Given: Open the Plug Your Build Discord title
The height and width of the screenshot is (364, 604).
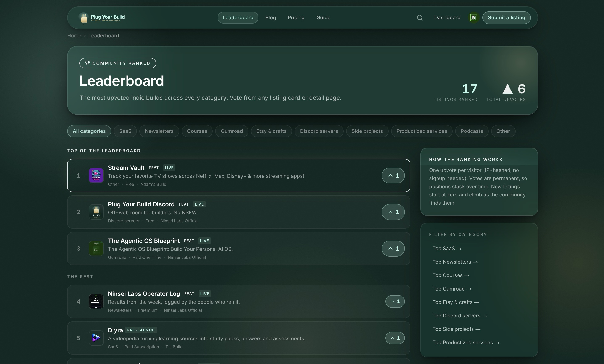Looking at the screenshot, I should coord(141,204).
